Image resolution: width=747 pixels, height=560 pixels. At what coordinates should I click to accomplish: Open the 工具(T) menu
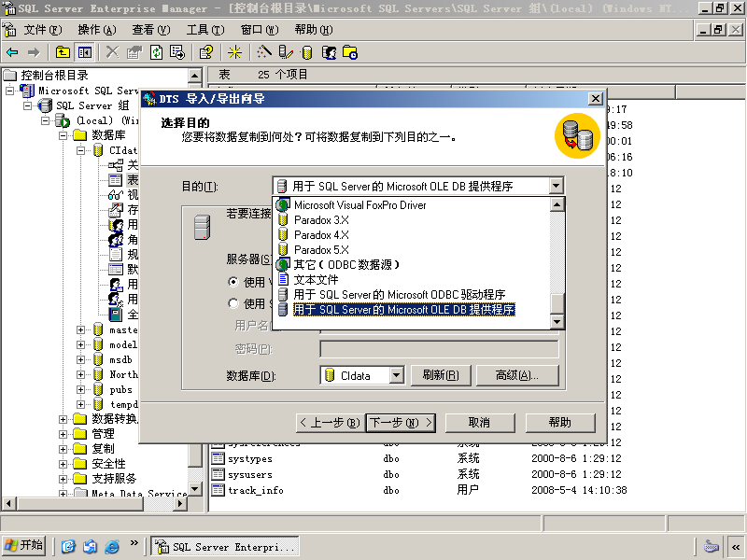point(205,30)
